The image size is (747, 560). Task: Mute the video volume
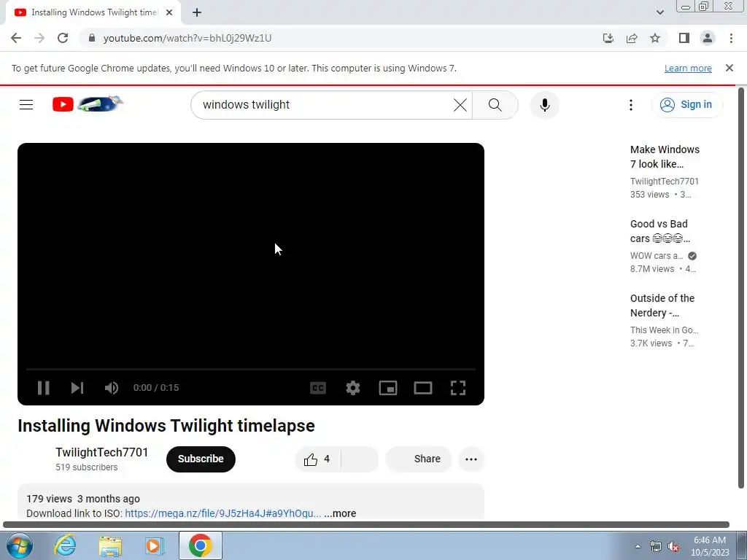pyautogui.click(x=112, y=388)
